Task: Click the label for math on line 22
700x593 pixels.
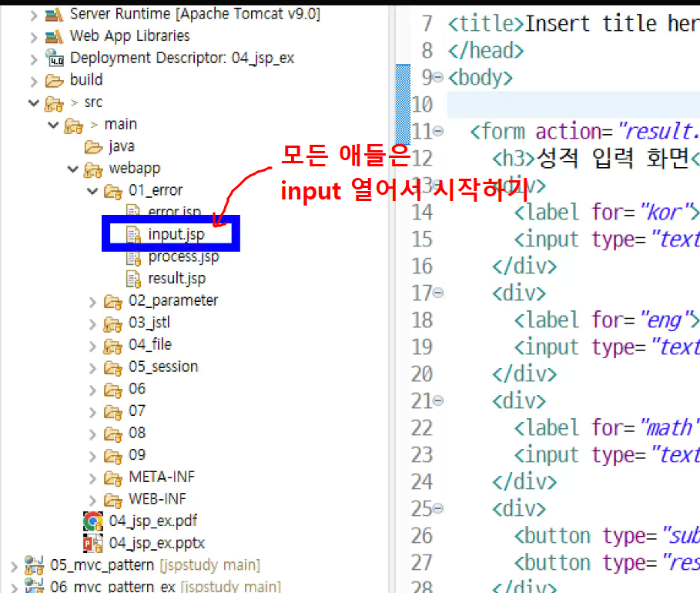Action: click(607, 427)
